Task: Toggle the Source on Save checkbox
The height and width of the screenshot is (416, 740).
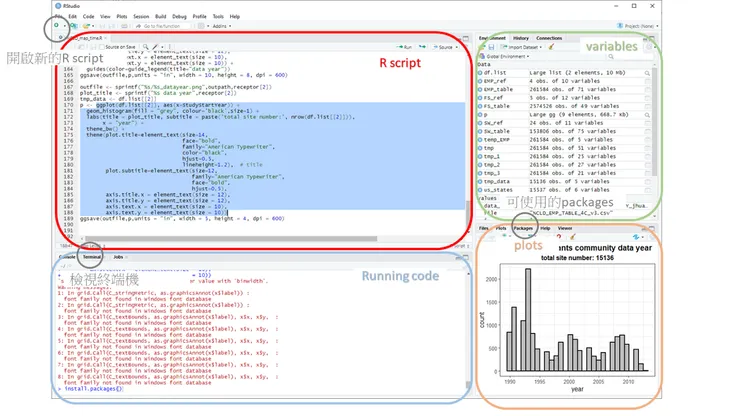Action: pyautogui.click(x=102, y=47)
